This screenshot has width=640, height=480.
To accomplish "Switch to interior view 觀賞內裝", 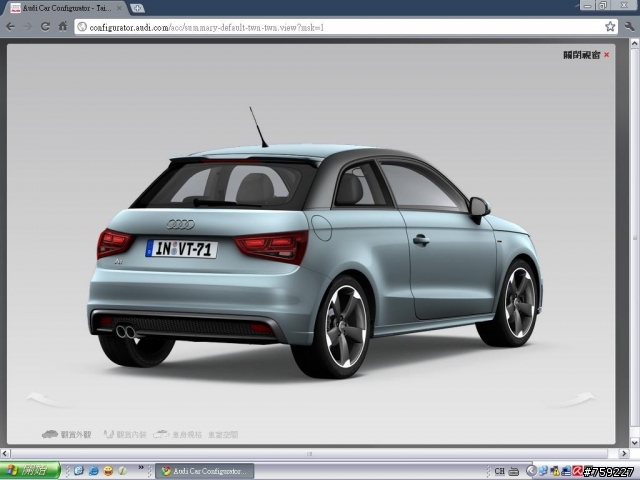I will pyautogui.click(x=124, y=435).
